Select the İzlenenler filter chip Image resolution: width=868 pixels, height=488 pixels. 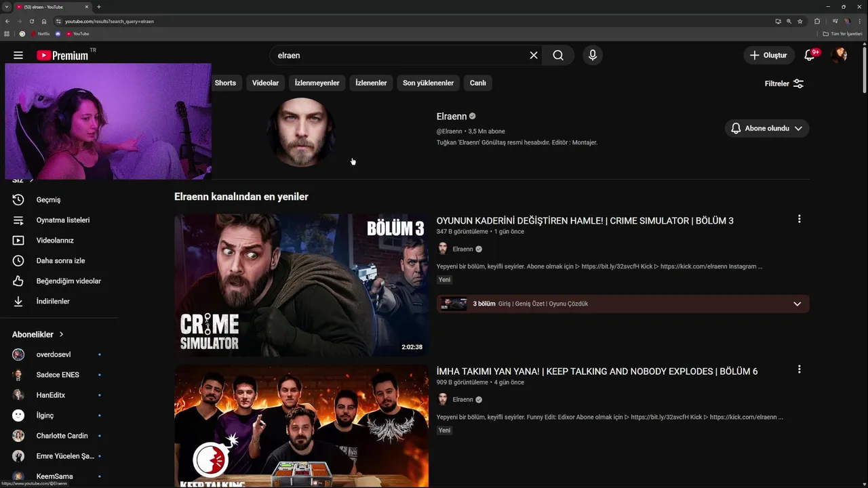371,83
